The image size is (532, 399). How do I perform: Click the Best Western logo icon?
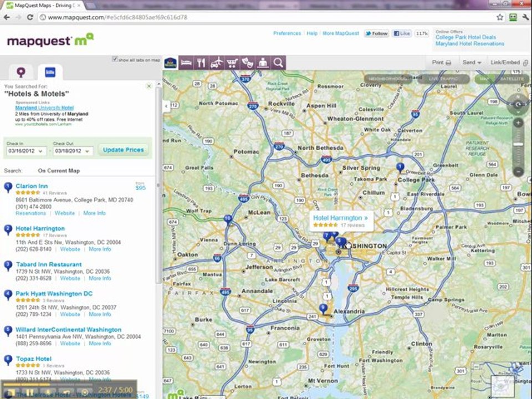170,63
